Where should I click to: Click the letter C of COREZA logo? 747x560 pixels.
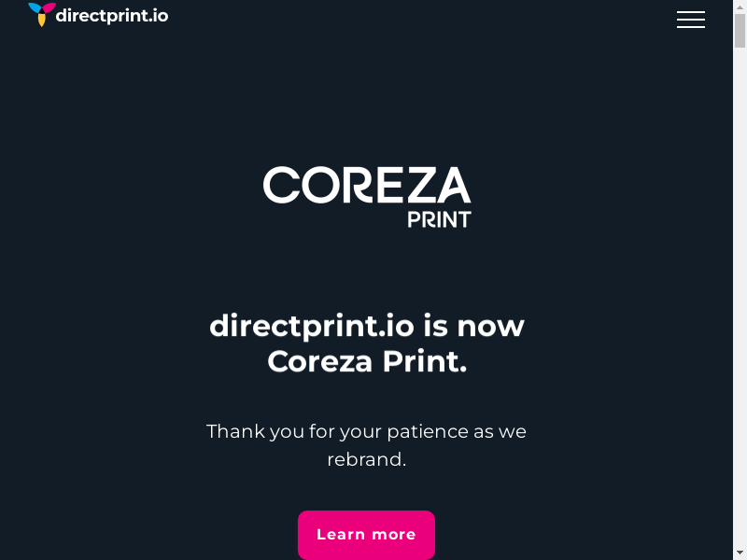[x=281, y=185]
